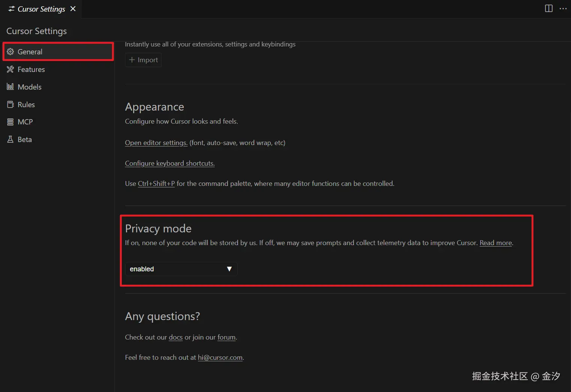Open editor settings link

pyautogui.click(x=156, y=143)
